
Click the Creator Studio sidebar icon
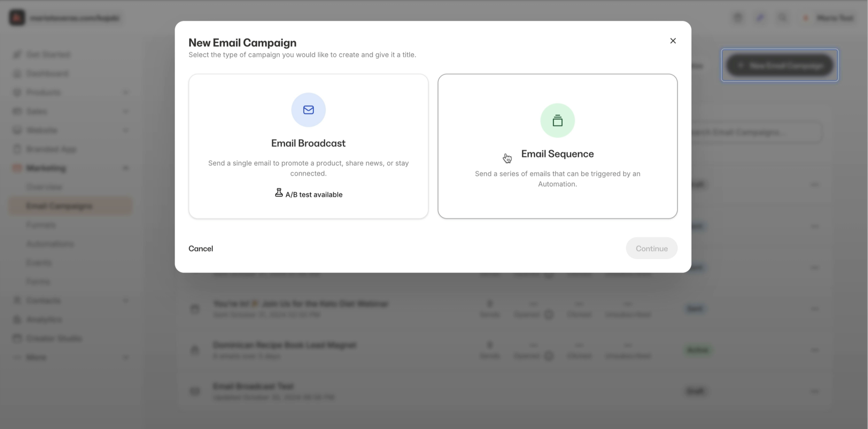pos(17,338)
